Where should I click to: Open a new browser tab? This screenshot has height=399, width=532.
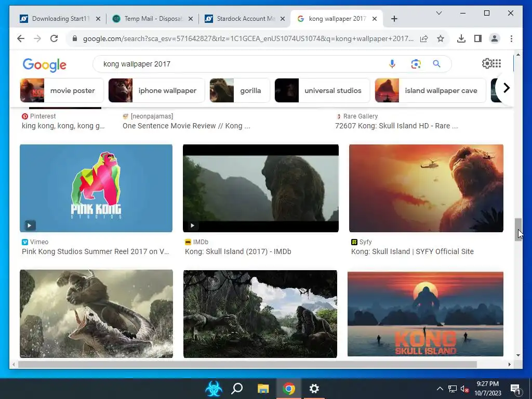tap(394, 19)
